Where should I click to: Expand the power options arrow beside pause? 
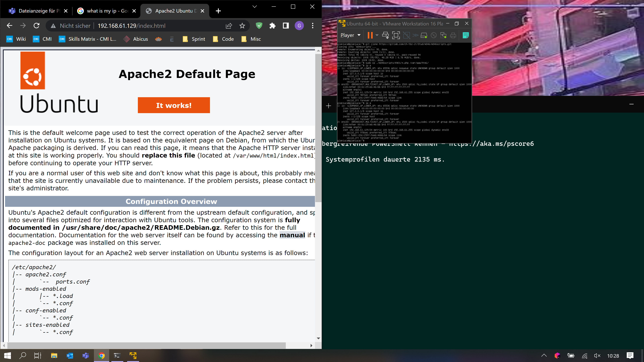pos(377,35)
